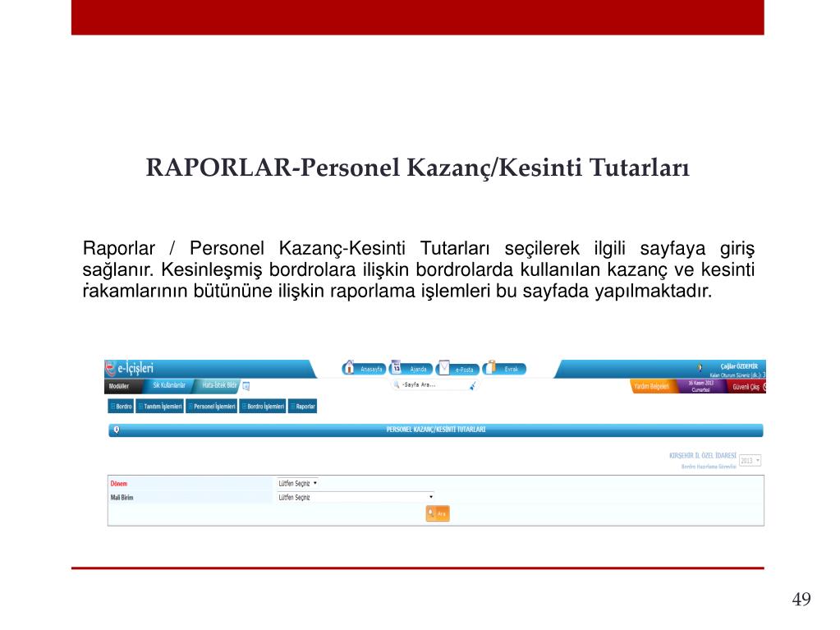Click the Güvenli Çıkış logout button
Viewport: 840px width, 630px height.
tap(747, 387)
